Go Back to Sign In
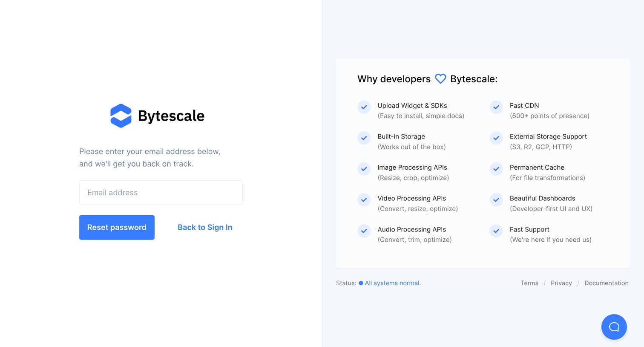Screen dimensions: 644x347 pyautogui.click(x=205, y=227)
